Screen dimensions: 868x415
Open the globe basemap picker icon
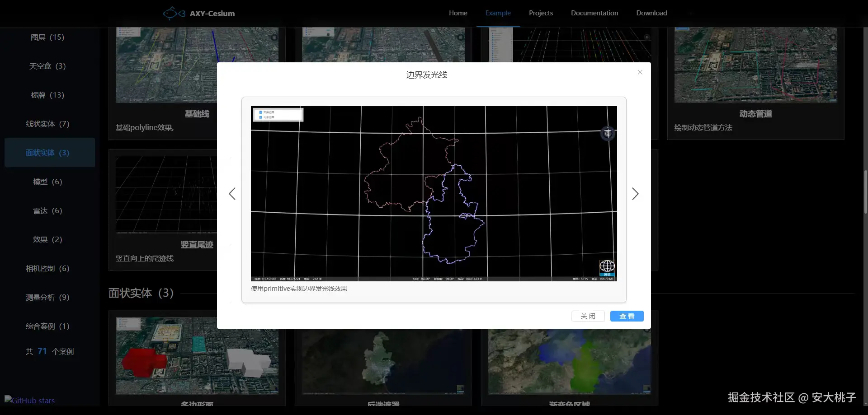click(607, 267)
